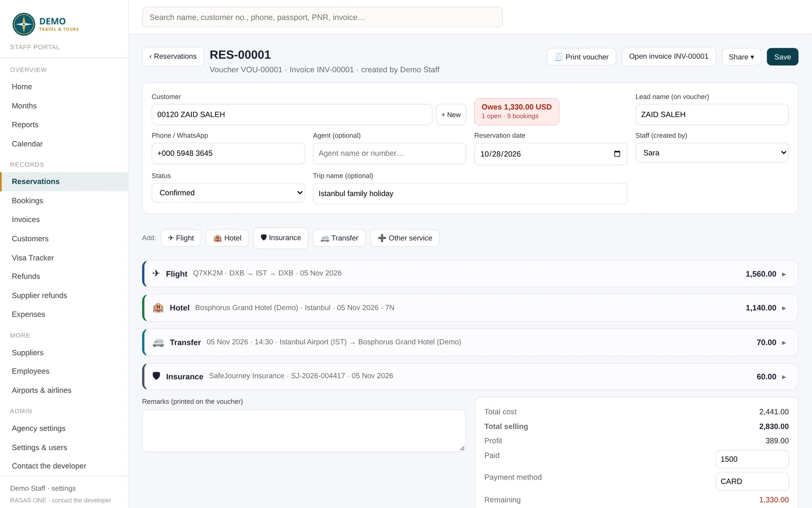Click the Demo Staff settings link

coord(43,488)
